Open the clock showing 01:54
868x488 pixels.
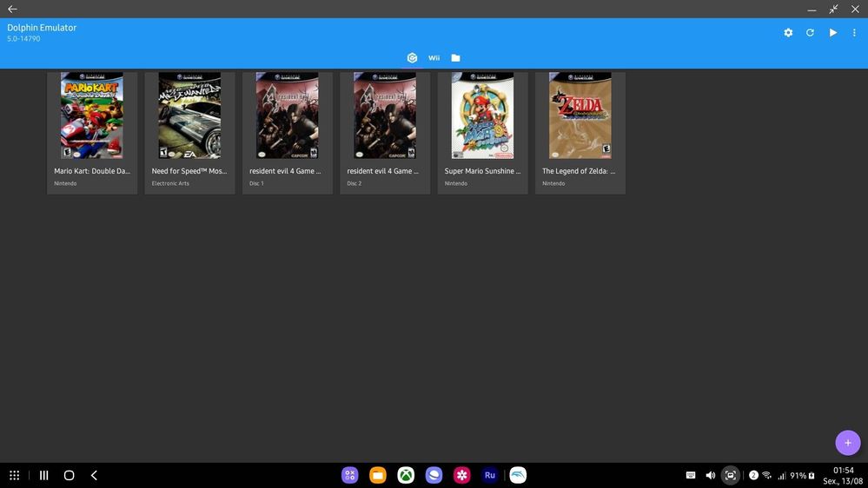(843, 471)
